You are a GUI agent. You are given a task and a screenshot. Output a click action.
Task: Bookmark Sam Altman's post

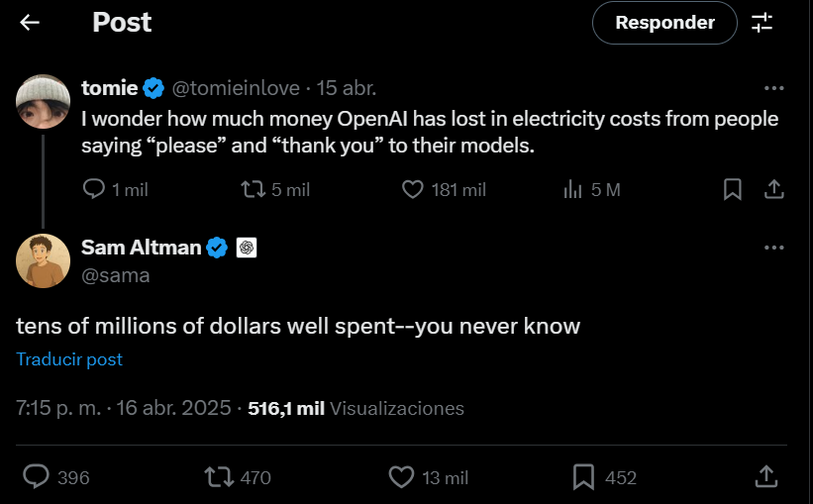pyautogui.click(x=584, y=477)
